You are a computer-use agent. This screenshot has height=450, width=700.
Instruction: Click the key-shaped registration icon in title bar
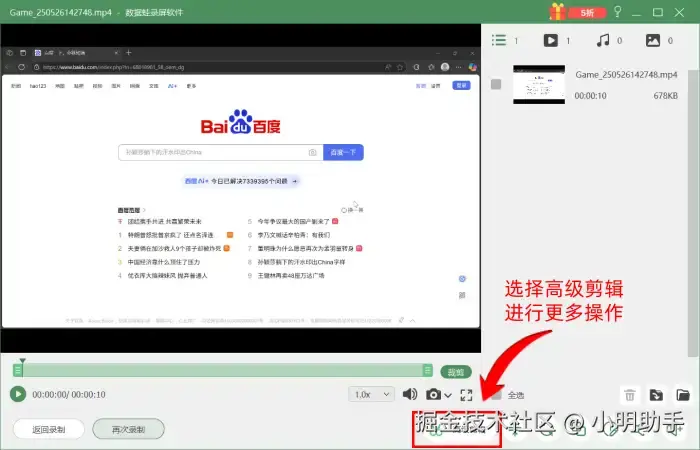pos(618,12)
